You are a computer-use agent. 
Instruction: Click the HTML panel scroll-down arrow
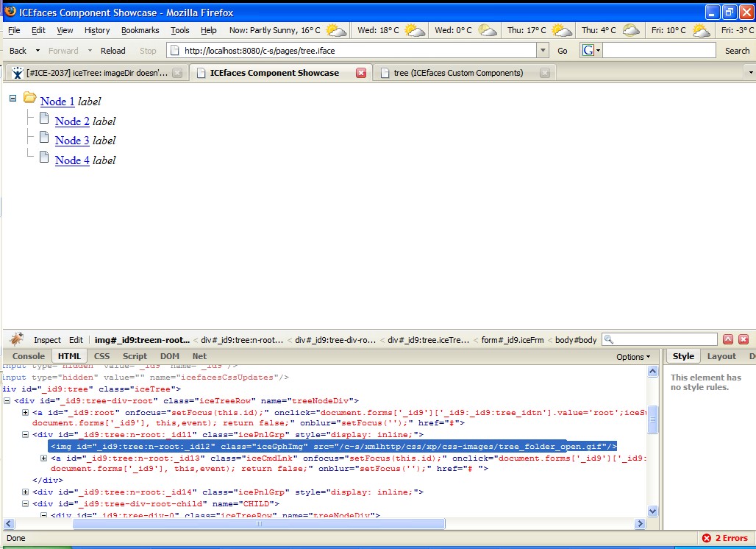(x=653, y=511)
